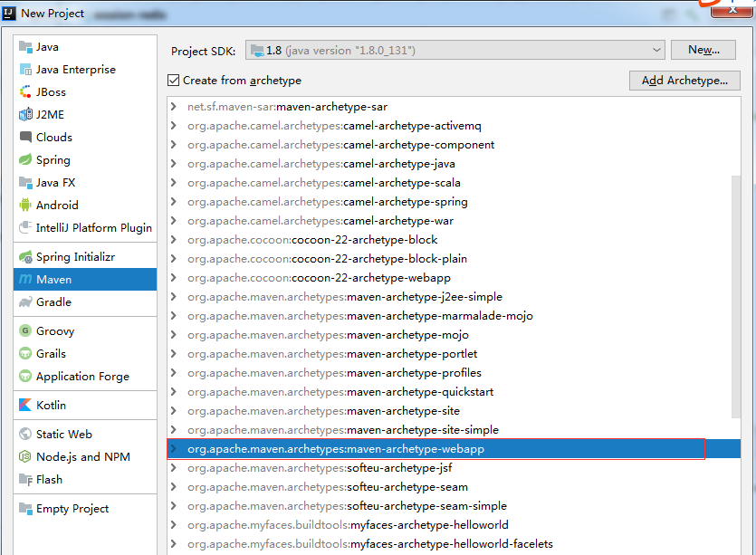Open the Project SDK dropdown arrow
Screen dimensions: 756x555
click(656, 50)
